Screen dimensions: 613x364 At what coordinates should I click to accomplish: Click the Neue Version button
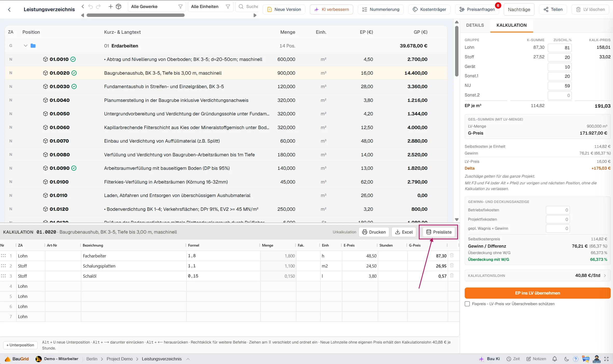point(284,10)
